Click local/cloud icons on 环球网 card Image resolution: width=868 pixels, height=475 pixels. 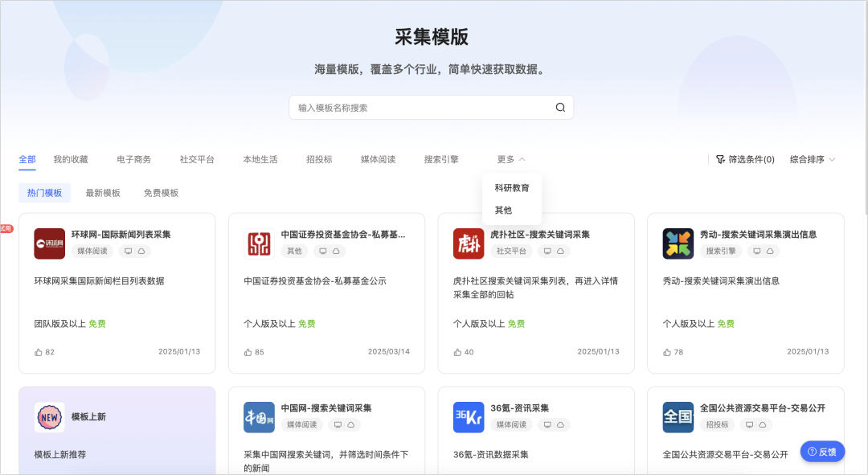pos(134,252)
